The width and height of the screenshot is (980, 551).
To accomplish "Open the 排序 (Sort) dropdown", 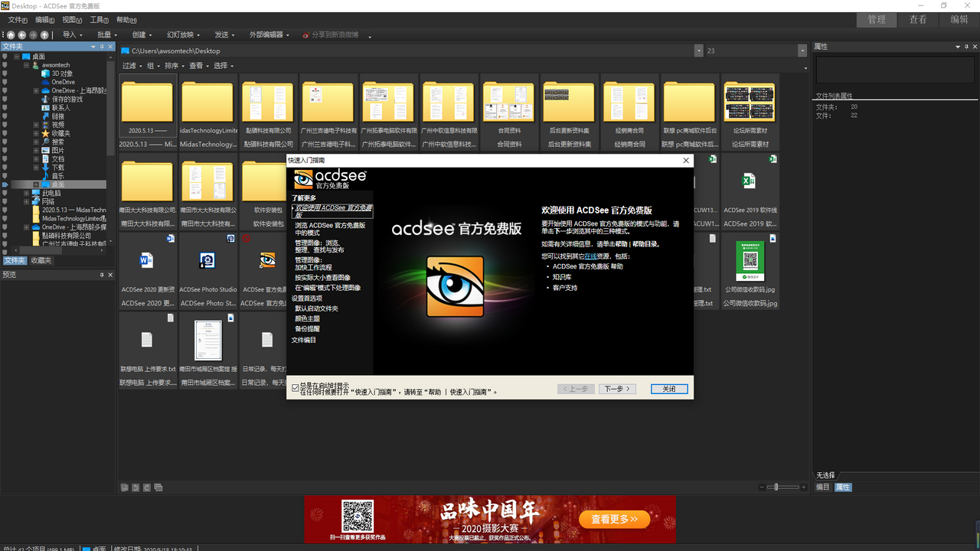I will (x=174, y=66).
